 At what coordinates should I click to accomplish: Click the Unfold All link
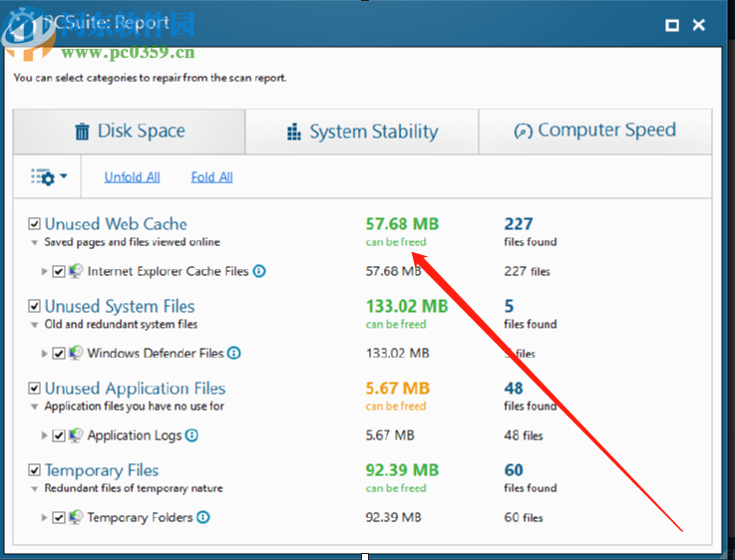pyautogui.click(x=133, y=177)
